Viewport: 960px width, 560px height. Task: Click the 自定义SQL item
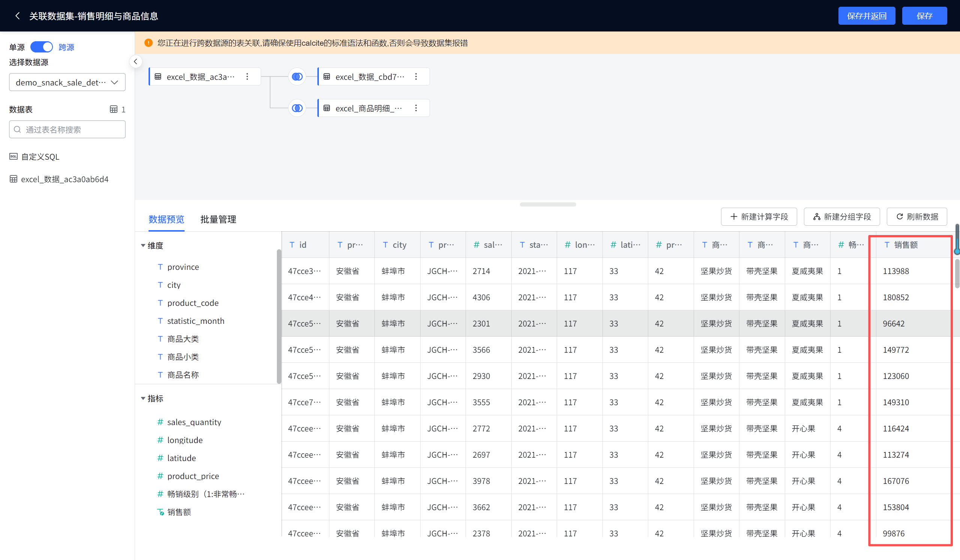tap(40, 157)
